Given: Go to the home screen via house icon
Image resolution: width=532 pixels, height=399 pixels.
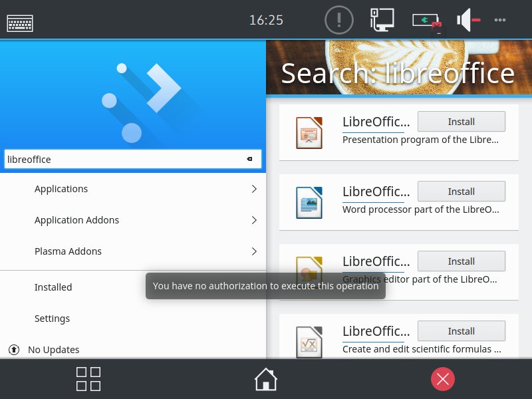Looking at the screenshot, I should pos(266,379).
